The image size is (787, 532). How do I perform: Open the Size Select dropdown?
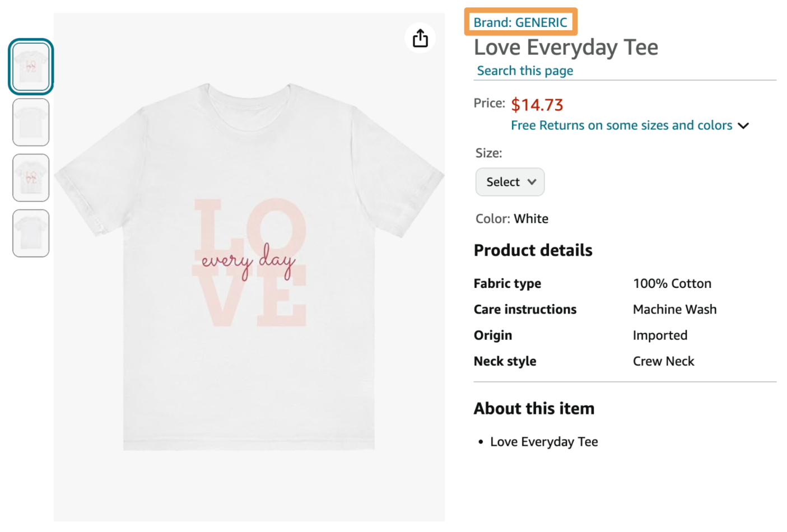509,181
